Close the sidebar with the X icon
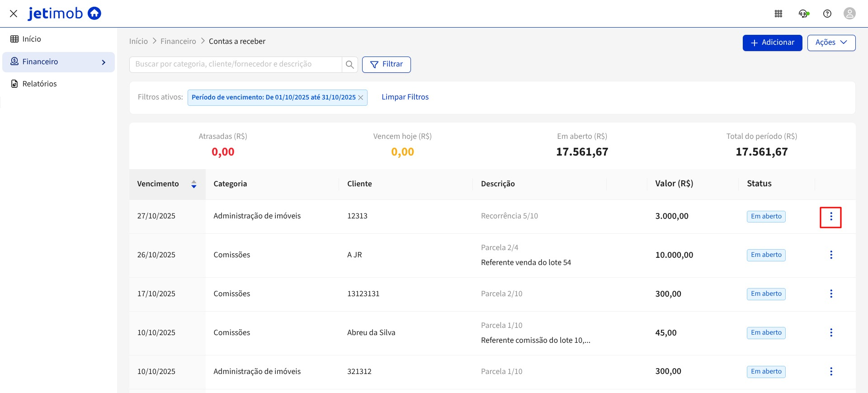868x393 pixels. (14, 14)
